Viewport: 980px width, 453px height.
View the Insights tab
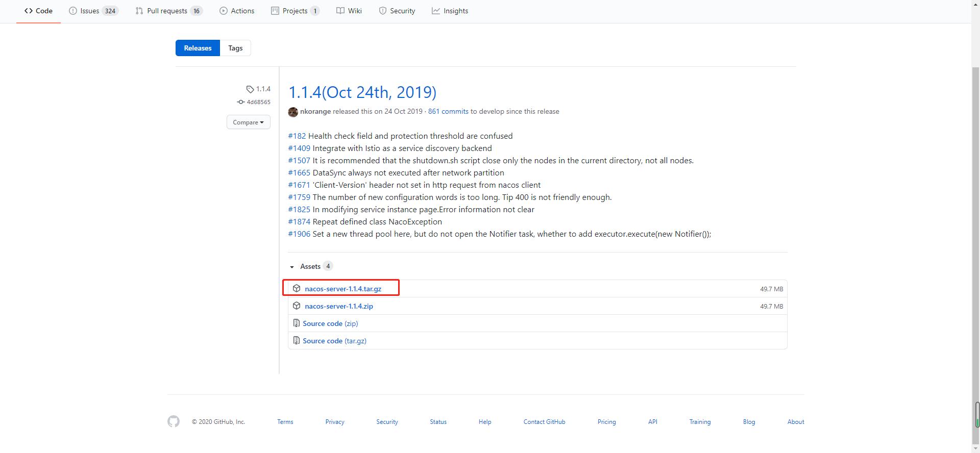click(x=450, y=11)
